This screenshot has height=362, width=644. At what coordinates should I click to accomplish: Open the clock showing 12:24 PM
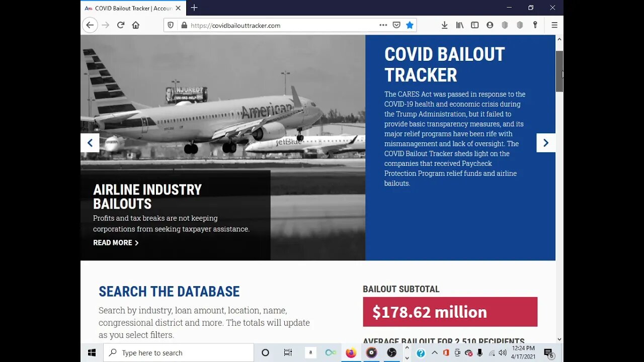(523, 352)
